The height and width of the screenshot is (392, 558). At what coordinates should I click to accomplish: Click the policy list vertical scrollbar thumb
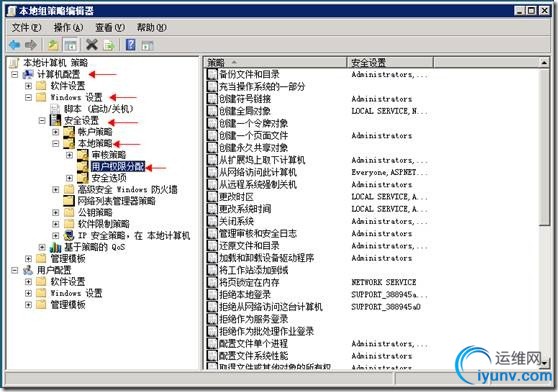coord(544,147)
